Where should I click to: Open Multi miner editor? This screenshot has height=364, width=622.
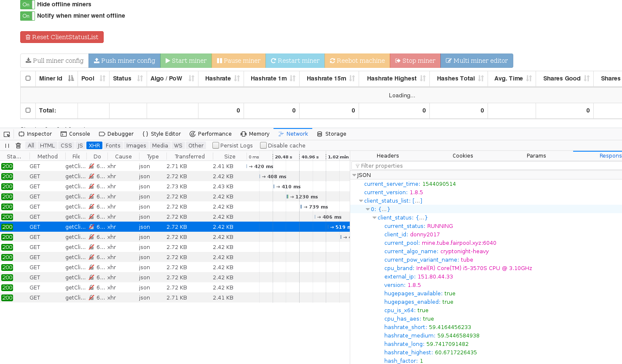tap(477, 61)
